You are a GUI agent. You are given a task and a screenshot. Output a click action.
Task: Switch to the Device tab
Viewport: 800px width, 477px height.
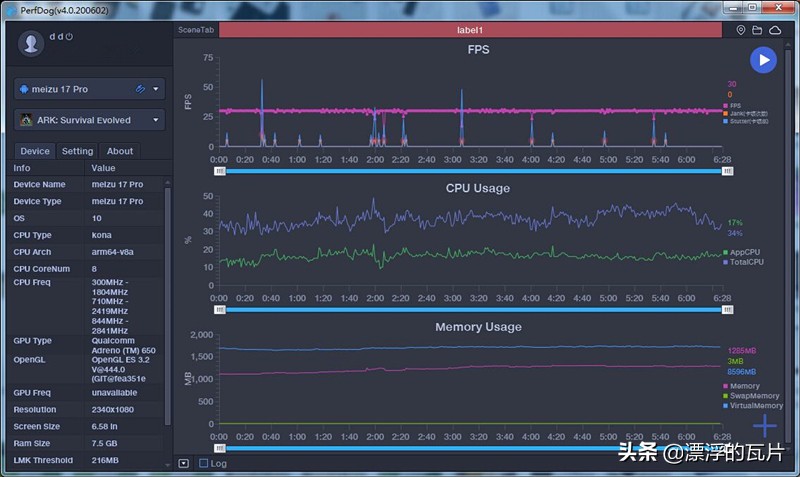[35, 151]
